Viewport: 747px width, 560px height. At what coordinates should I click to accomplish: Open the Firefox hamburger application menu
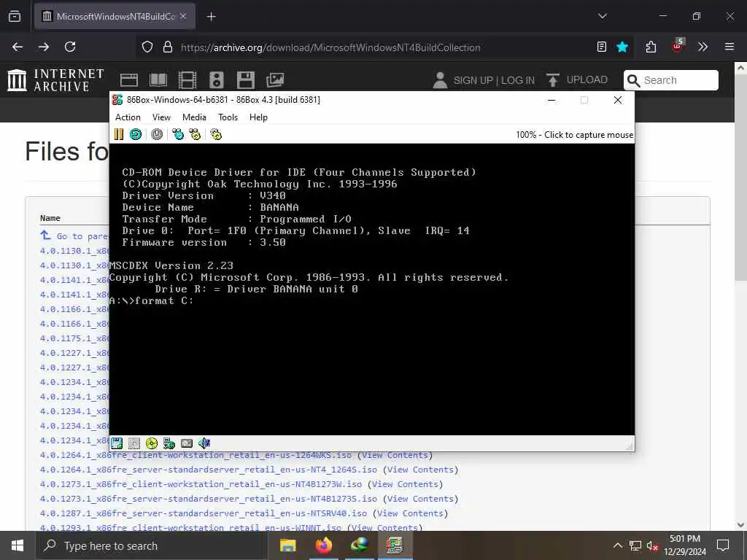[729, 47]
